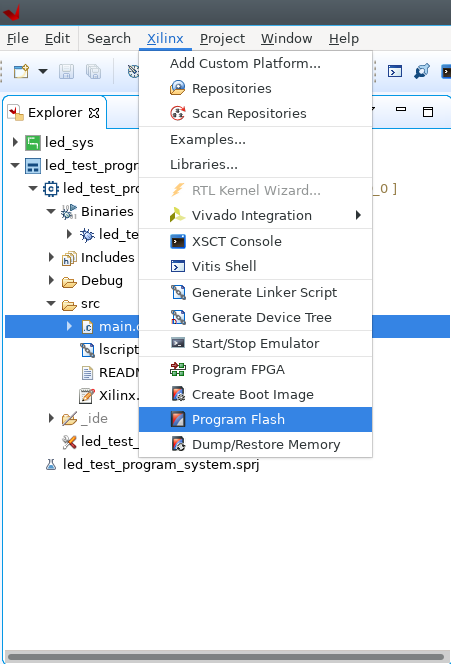Close the Explorer view tab
Viewport: 451px width, 664px height.
(94, 113)
